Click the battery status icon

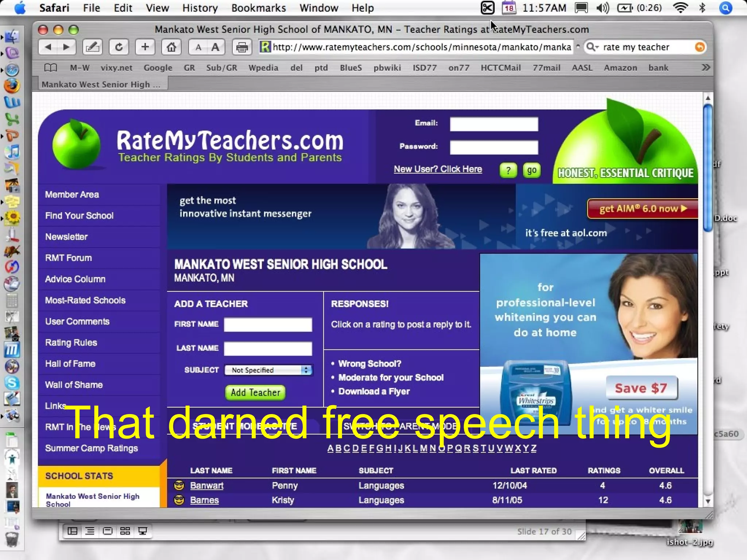(x=624, y=8)
